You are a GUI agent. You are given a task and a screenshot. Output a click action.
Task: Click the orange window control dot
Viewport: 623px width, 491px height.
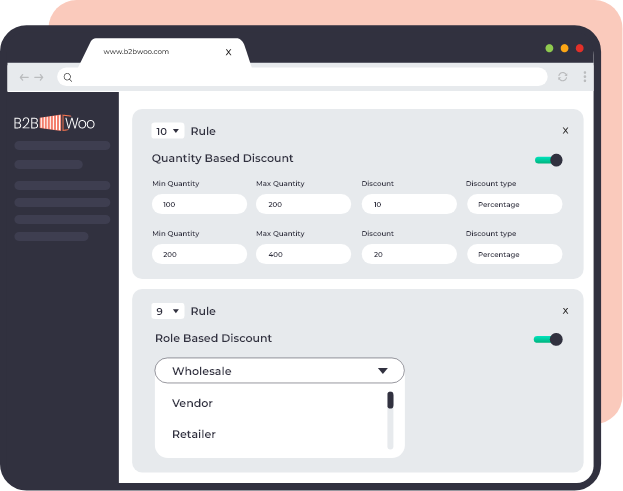click(x=564, y=48)
